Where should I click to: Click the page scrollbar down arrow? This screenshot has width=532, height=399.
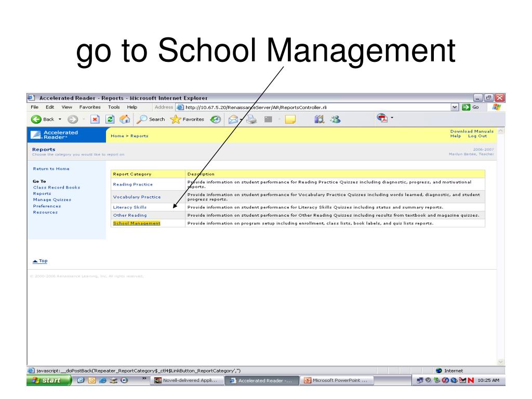(x=501, y=362)
